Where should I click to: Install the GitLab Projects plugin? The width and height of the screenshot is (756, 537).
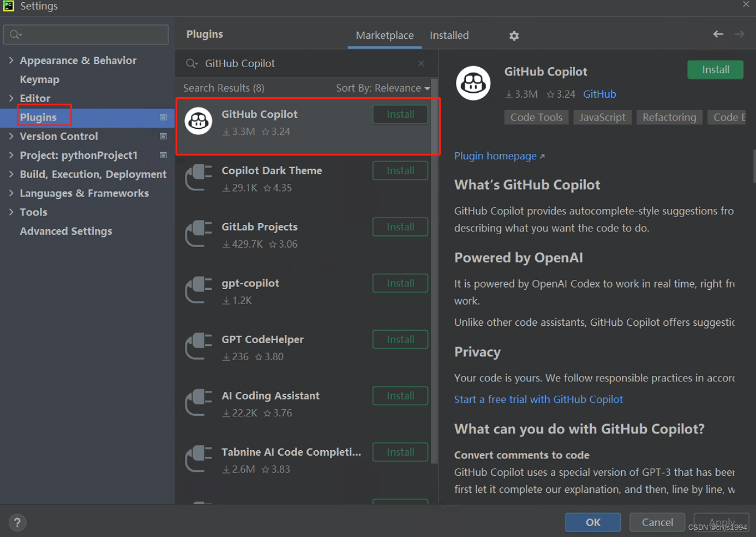click(x=400, y=227)
